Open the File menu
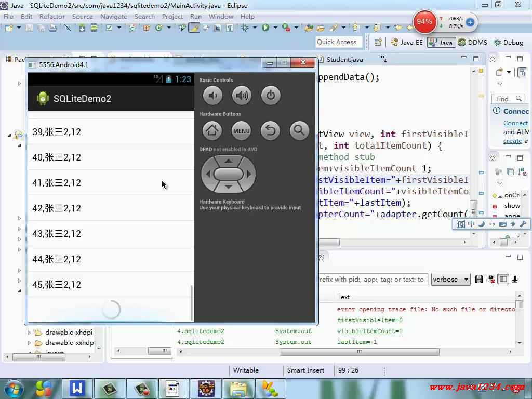This screenshot has width=532, height=399. click(8, 16)
